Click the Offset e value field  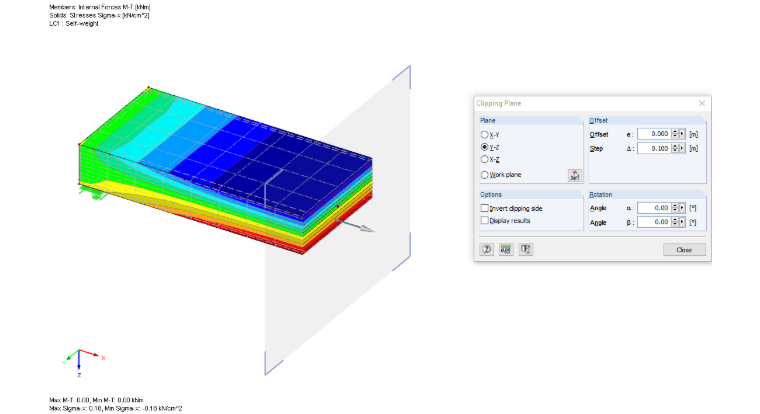coord(654,134)
